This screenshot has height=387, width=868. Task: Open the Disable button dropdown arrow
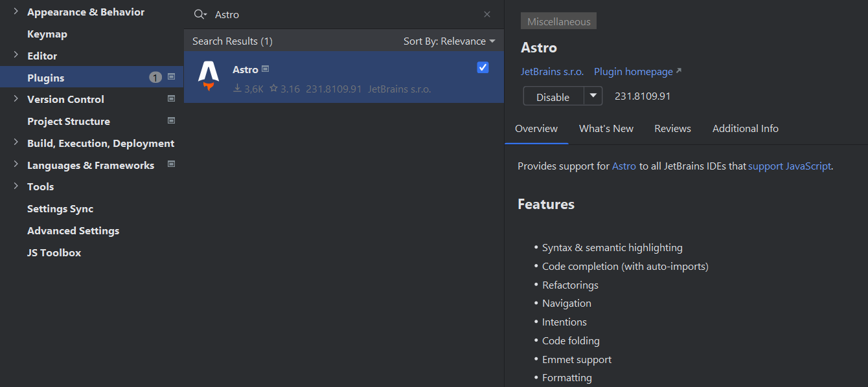coord(593,96)
